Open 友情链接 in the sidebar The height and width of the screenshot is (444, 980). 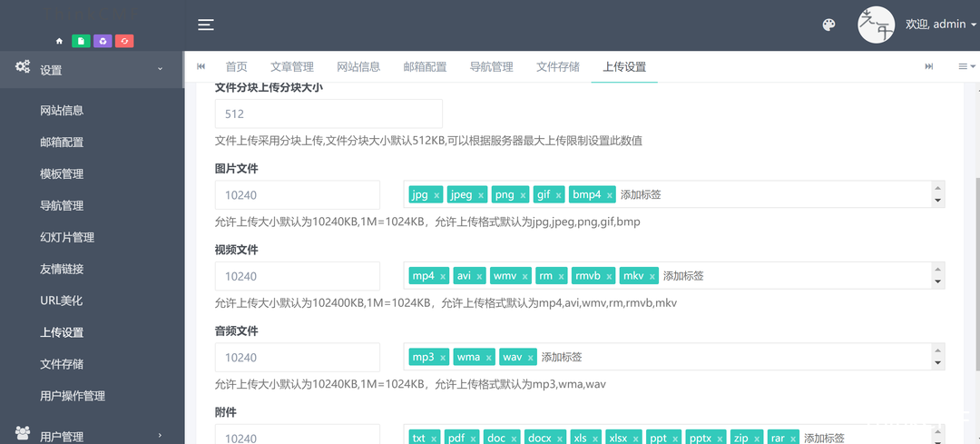pos(62,270)
